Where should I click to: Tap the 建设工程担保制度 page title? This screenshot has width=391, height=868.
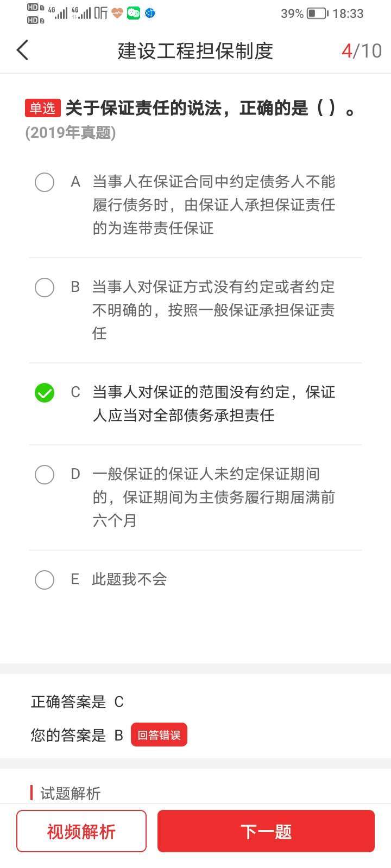[x=195, y=51]
